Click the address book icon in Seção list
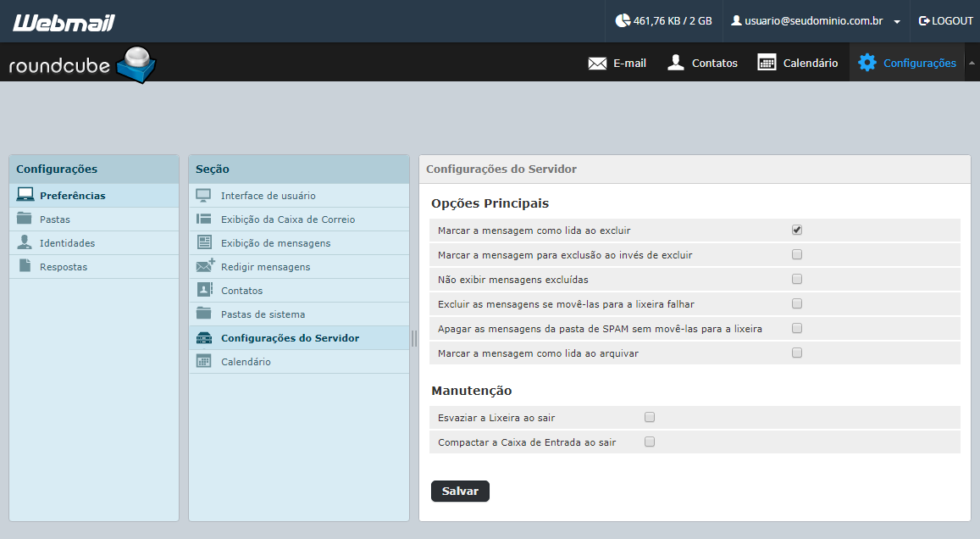This screenshot has width=980, height=539. coord(204,290)
